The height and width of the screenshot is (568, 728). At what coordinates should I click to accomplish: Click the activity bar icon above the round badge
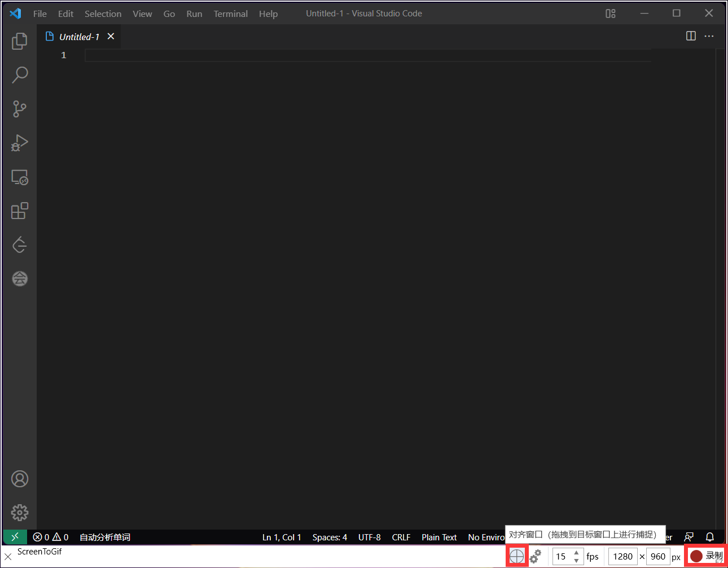[20, 245]
